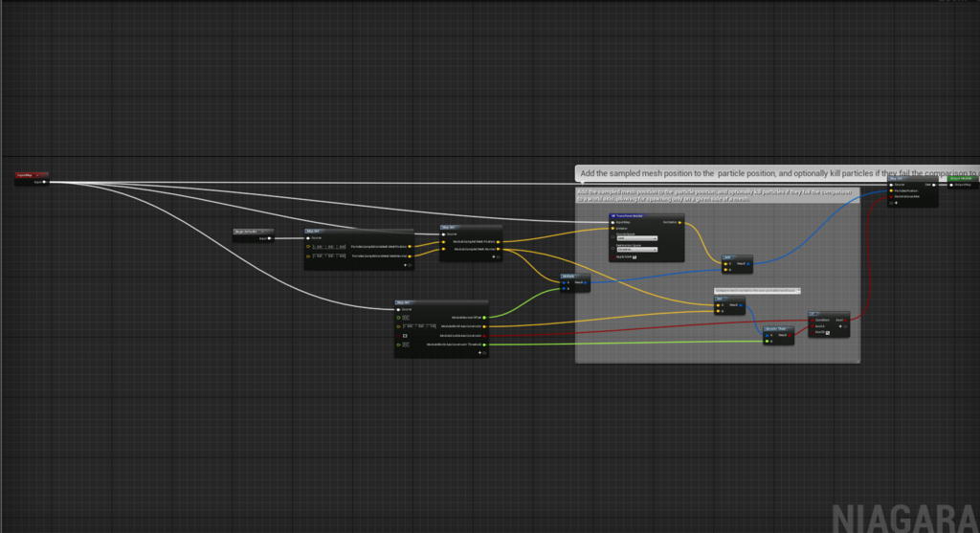980x533 pixels.
Task: Click output pin of Particles.SampleSkeletalMesh.MeshNormal
Action: coord(410,255)
